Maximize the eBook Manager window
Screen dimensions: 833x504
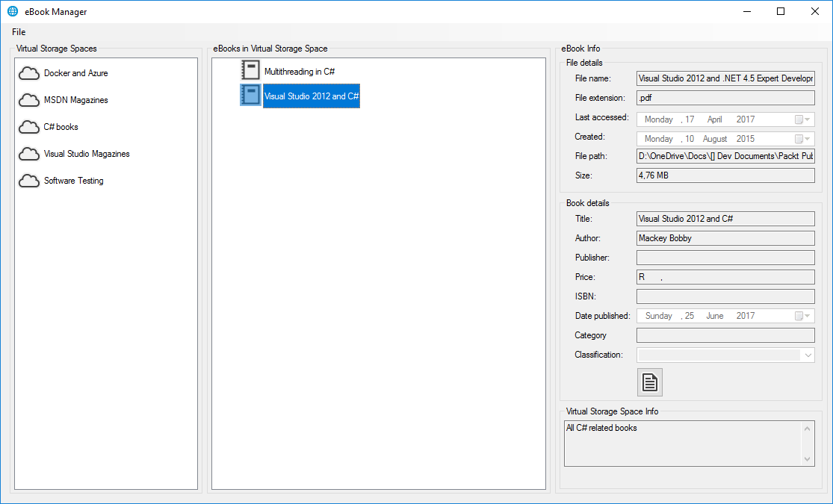point(781,12)
